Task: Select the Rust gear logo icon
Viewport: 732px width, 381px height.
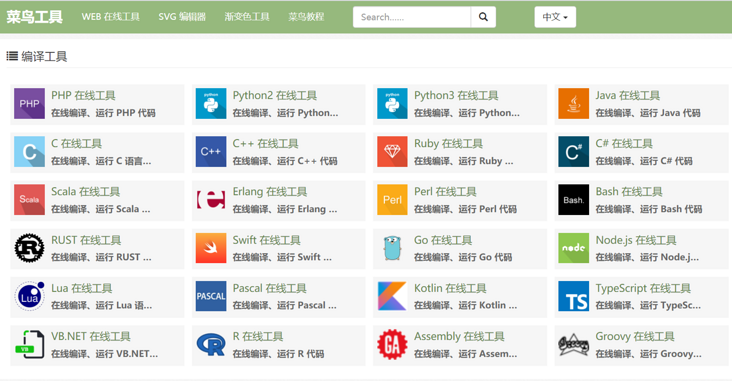Action: 29,248
